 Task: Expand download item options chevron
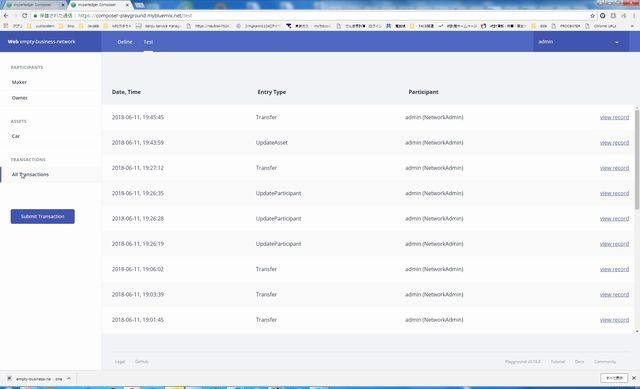click(x=69, y=379)
